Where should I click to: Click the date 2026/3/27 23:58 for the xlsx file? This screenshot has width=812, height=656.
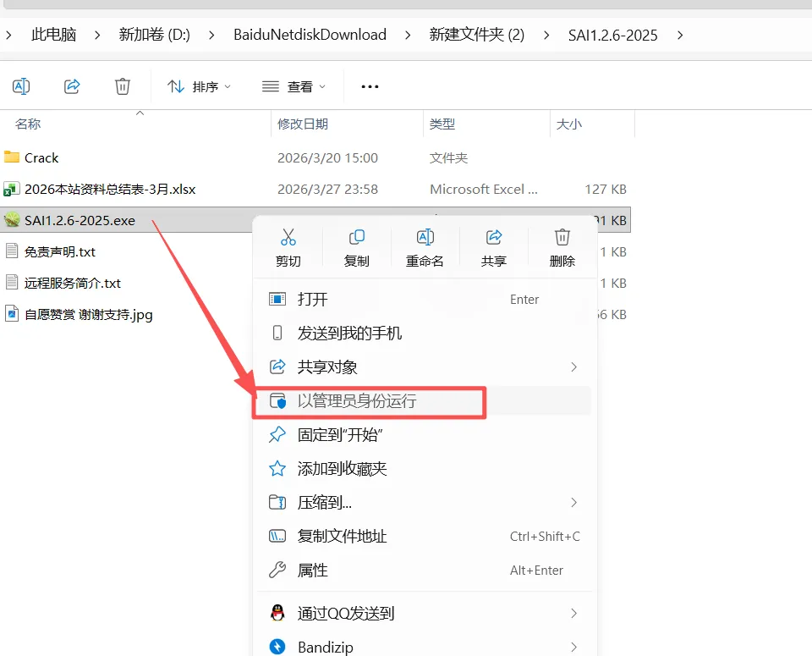coord(327,189)
